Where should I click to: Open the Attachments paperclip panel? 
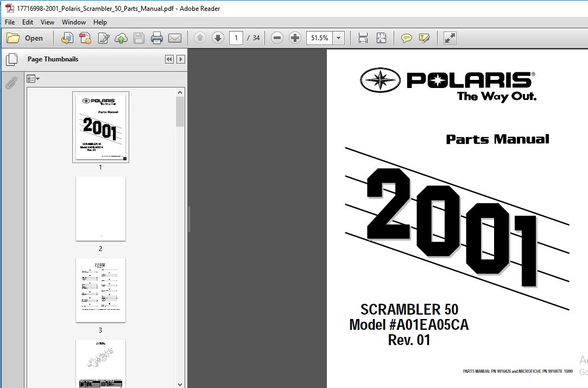pyautogui.click(x=11, y=83)
